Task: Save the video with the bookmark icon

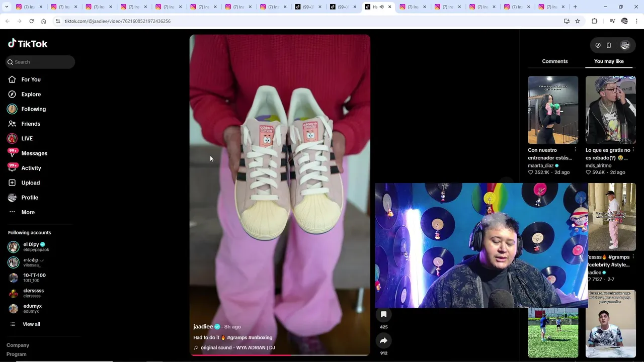Action: pos(383,314)
